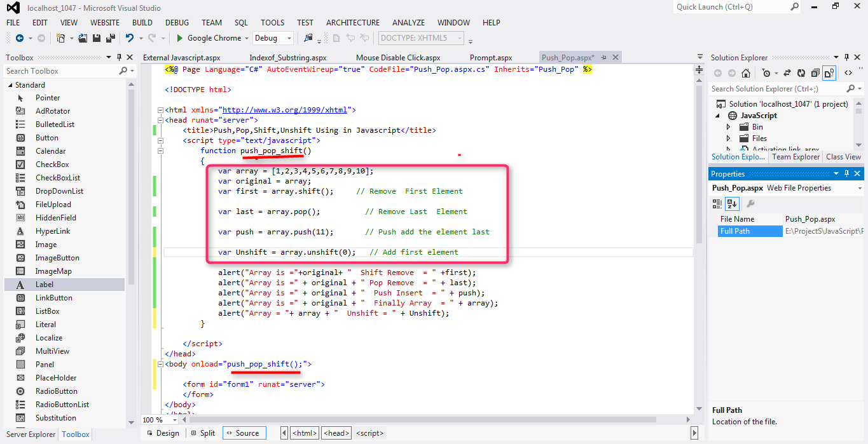Screen dimensions: 868x444
Task: Open the DEBUG menu
Action: click(x=177, y=22)
